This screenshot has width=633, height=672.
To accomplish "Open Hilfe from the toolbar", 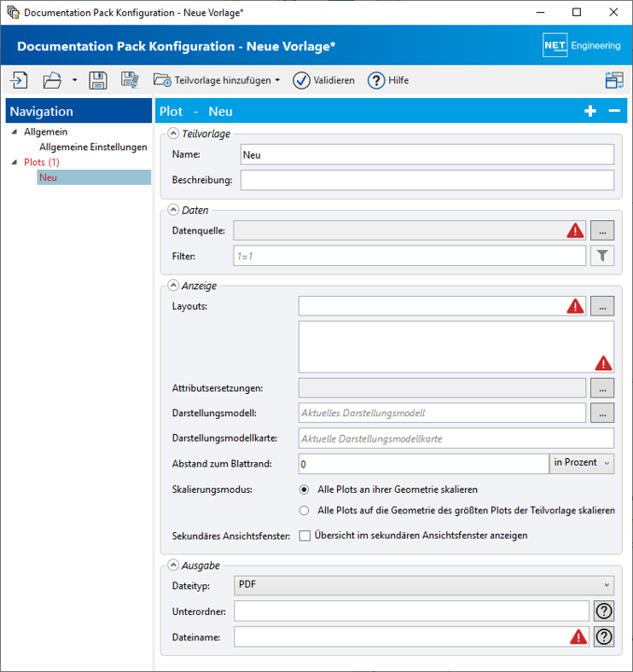I will [388, 80].
